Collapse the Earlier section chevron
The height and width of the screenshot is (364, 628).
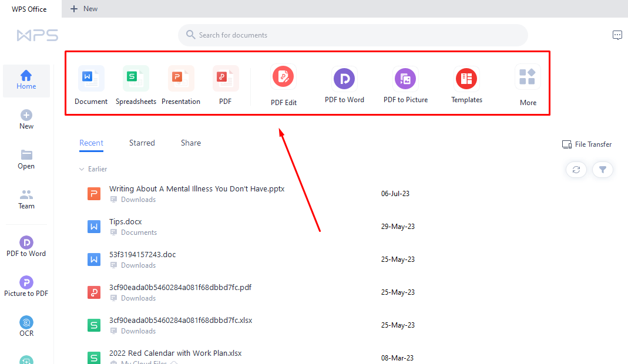click(x=82, y=169)
